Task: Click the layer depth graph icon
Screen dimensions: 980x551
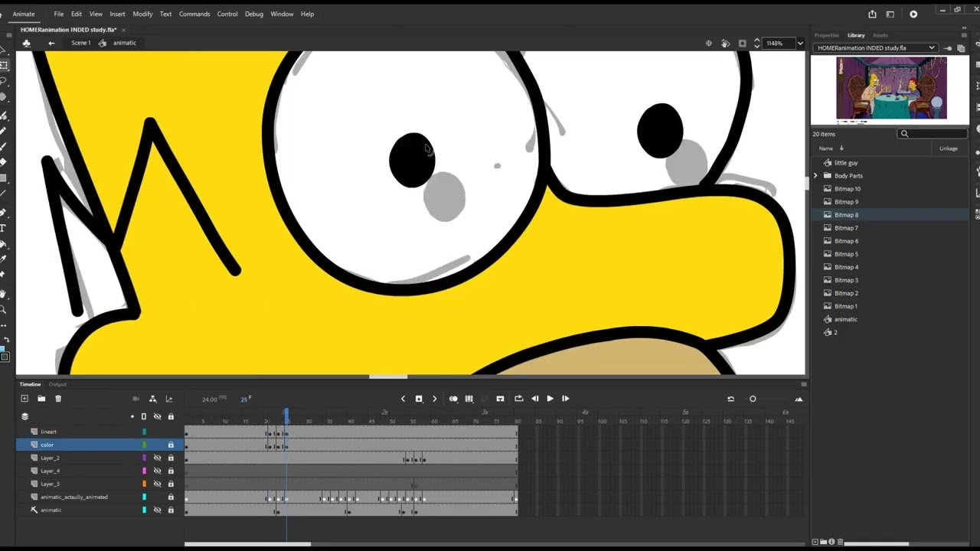Action: (x=169, y=399)
